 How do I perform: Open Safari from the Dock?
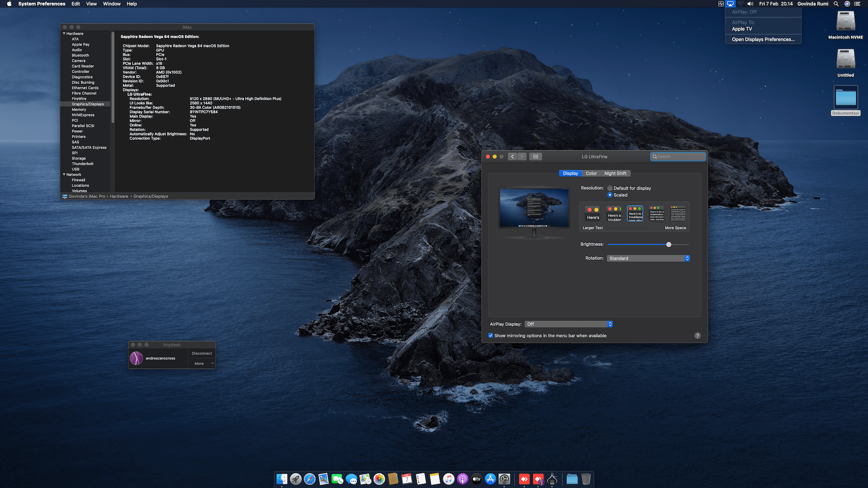pyautogui.click(x=310, y=479)
